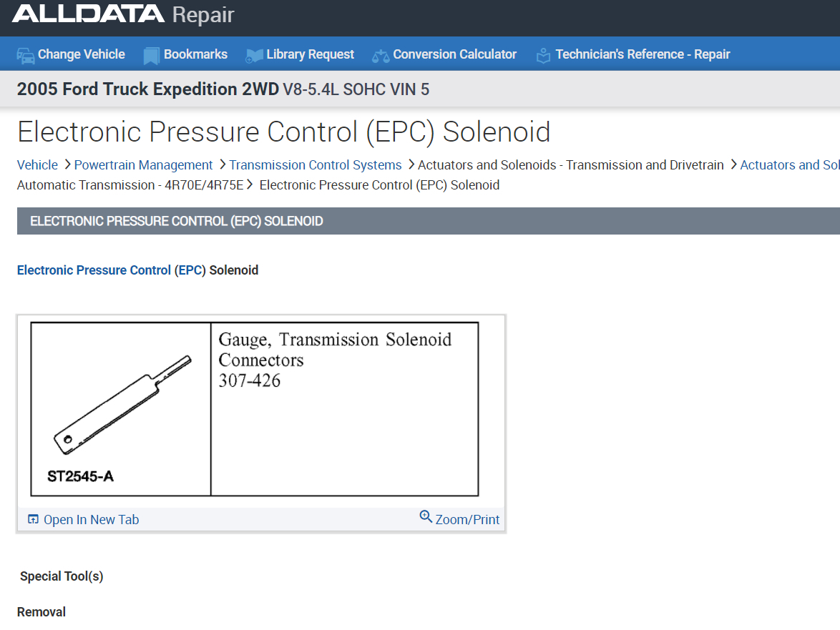Image resolution: width=840 pixels, height=630 pixels.
Task: Click the EPC abbreviation link
Action: (x=190, y=270)
